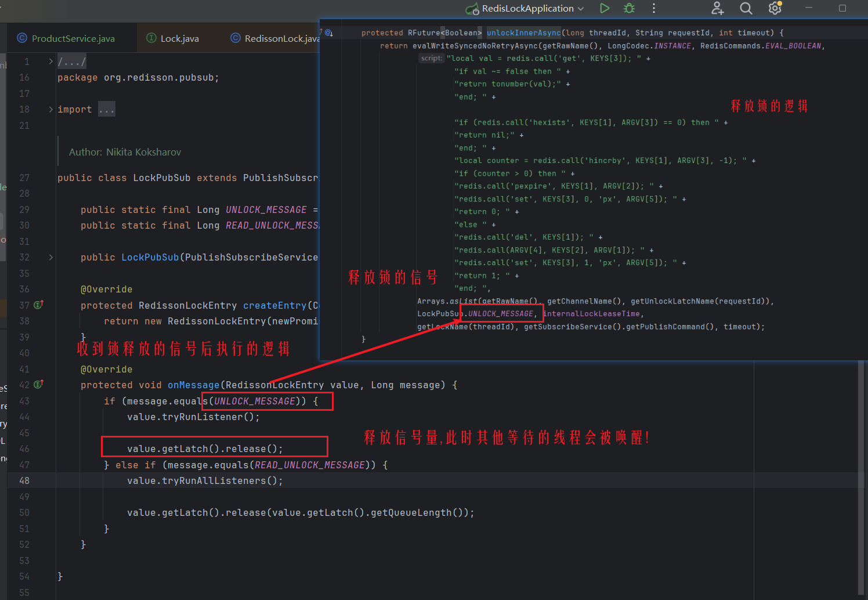Open Code With Me add-user icon
This screenshot has height=600, width=868.
pyautogui.click(x=718, y=8)
